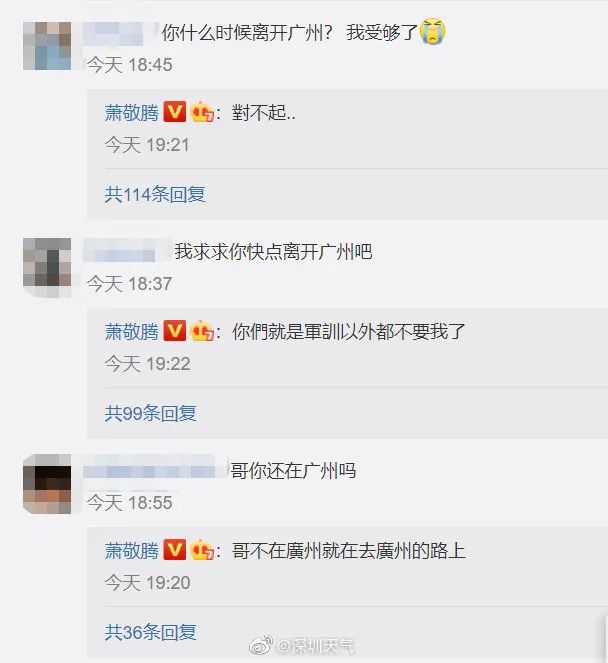Image resolution: width=608 pixels, height=663 pixels.
Task: Open second commenter's blurred avatar
Action: (47, 267)
